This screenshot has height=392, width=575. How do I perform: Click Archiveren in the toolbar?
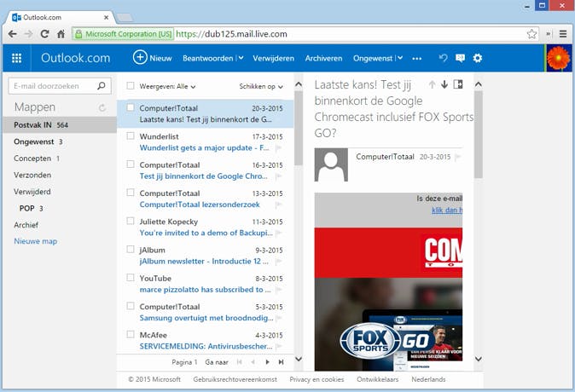point(323,58)
